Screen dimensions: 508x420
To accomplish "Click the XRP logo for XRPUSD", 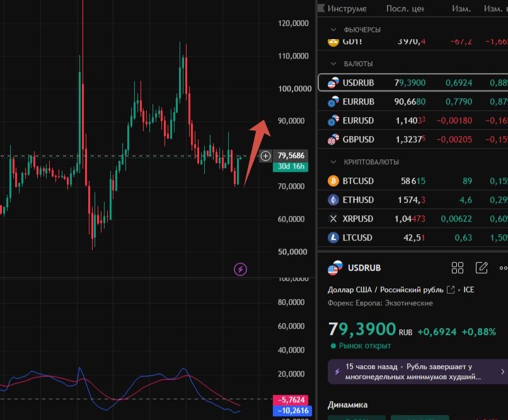I will pyautogui.click(x=333, y=219).
